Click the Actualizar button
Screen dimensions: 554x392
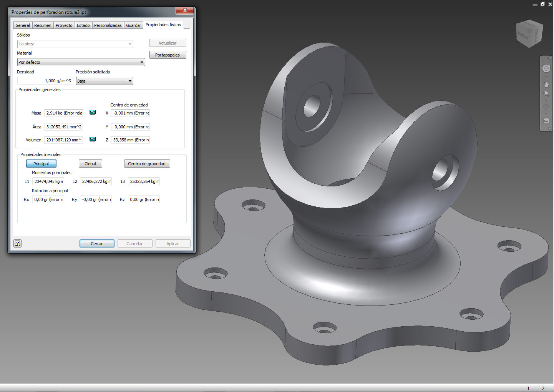point(168,43)
